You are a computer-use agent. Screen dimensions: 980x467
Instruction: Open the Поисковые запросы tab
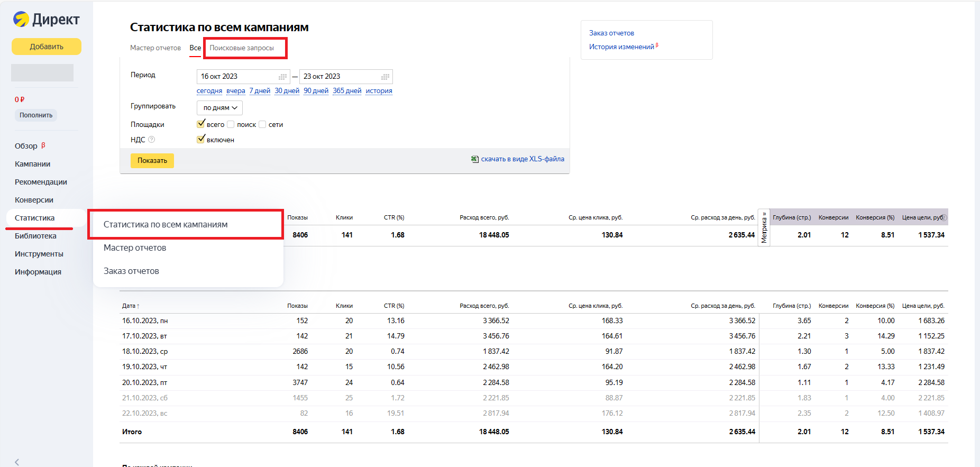click(242, 48)
